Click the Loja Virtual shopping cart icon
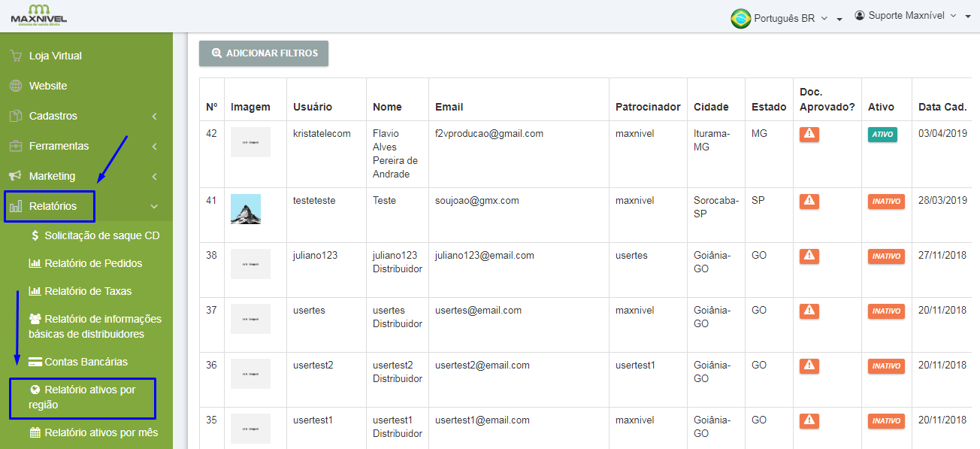 tap(15, 56)
